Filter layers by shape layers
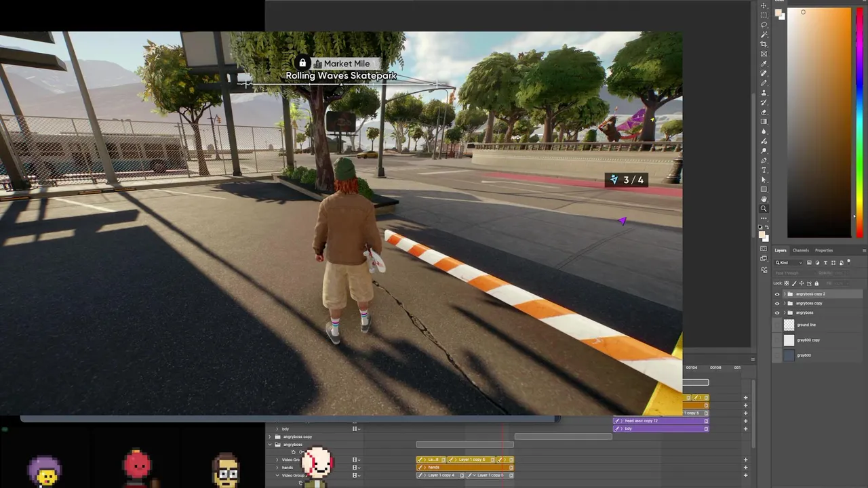 [833, 262]
